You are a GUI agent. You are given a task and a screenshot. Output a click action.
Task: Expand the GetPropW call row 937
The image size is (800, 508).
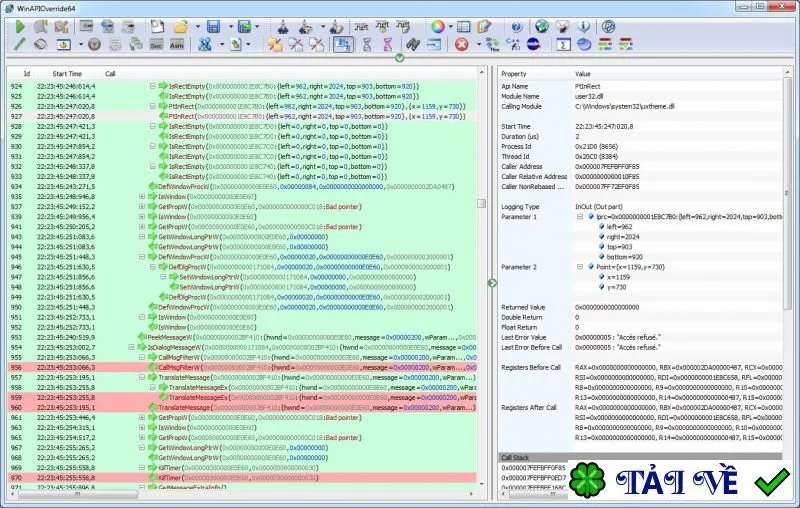click(x=142, y=207)
